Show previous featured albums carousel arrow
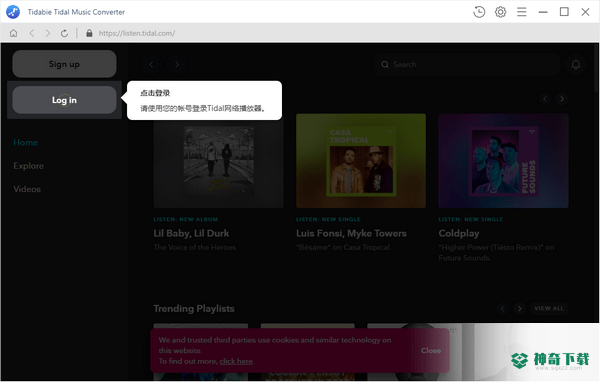Viewport: 600px width, 382px height. pyautogui.click(x=545, y=99)
